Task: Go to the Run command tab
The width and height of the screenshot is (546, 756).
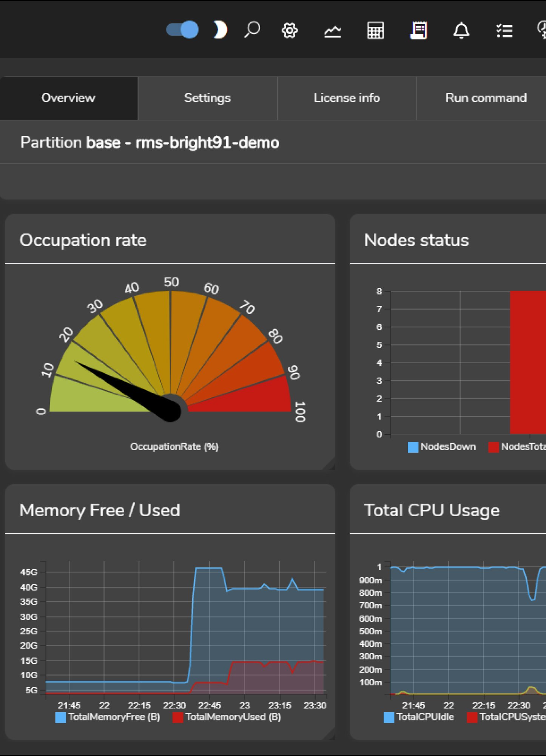Action: 486,98
